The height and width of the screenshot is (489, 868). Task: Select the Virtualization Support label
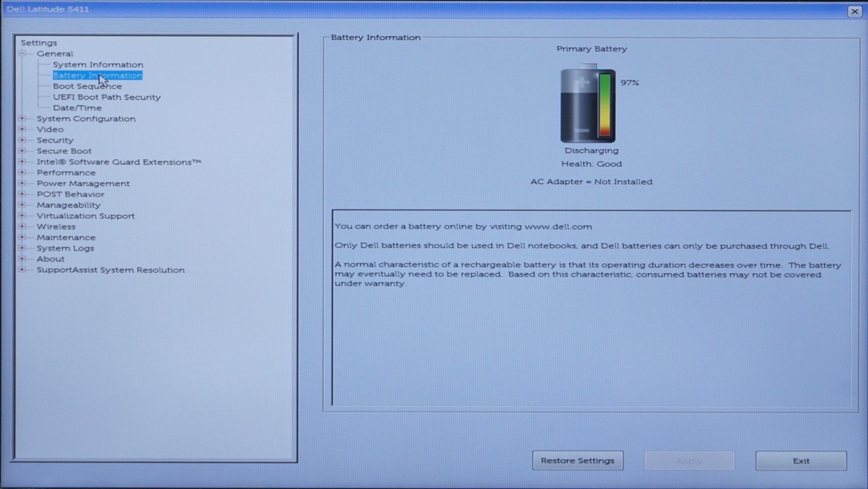(x=86, y=216)
